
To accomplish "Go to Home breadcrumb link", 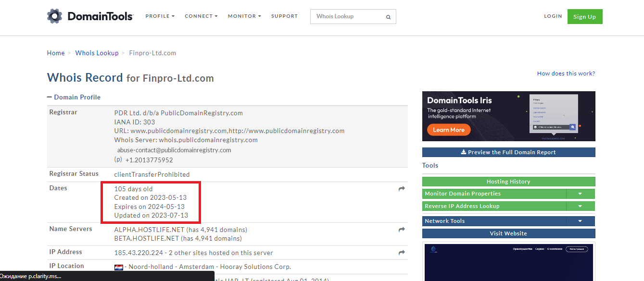I will point(56,53).
